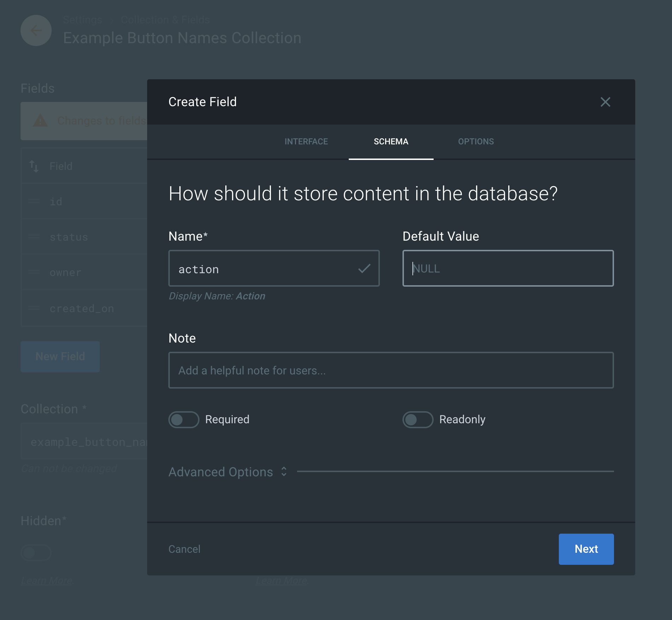Viewport: 672px width, 620px height.
Task: Select the status field row
Action: click(x=84, y=237)
